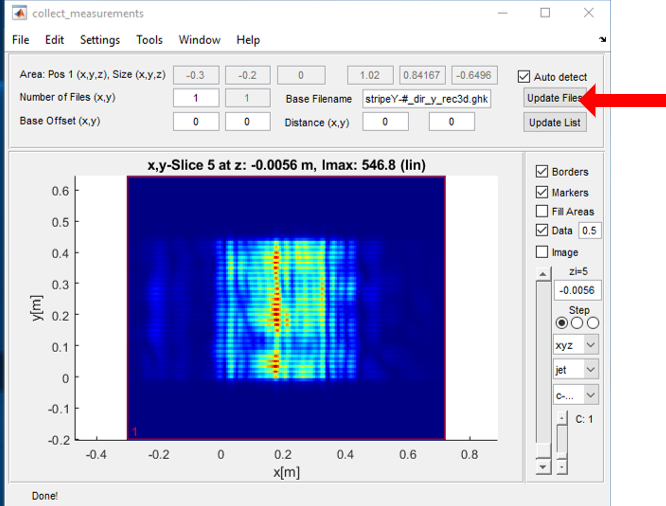Open the Help menu

click(248, 40)
